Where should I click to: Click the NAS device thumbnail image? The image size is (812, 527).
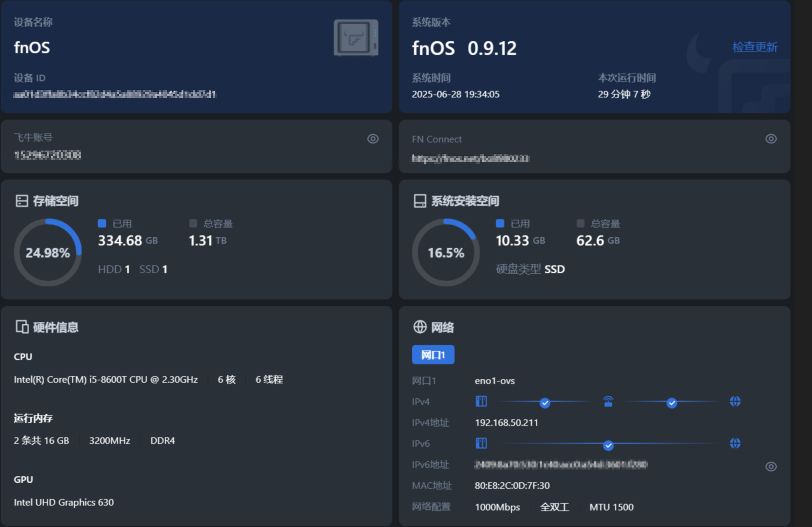click(x=356, y=38)
